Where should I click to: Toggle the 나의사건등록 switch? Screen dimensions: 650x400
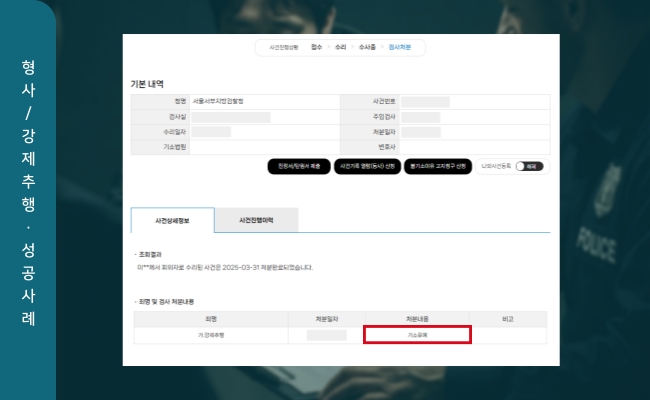[526, 167]
